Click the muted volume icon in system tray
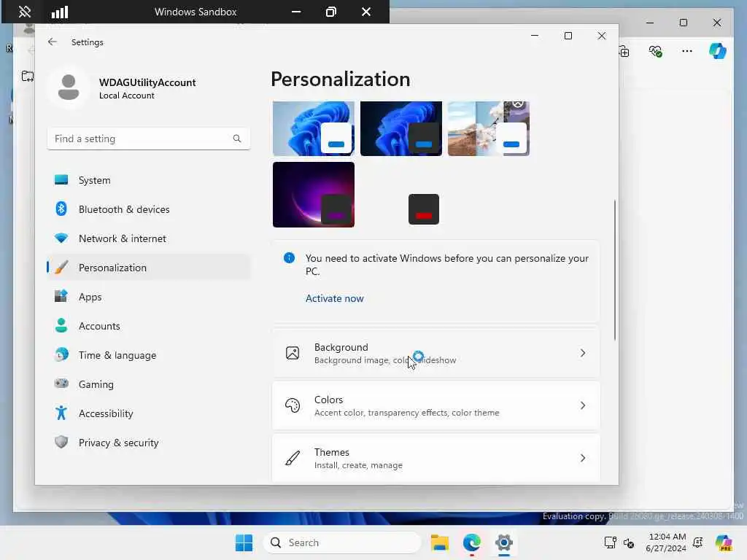 click(629, 542)
